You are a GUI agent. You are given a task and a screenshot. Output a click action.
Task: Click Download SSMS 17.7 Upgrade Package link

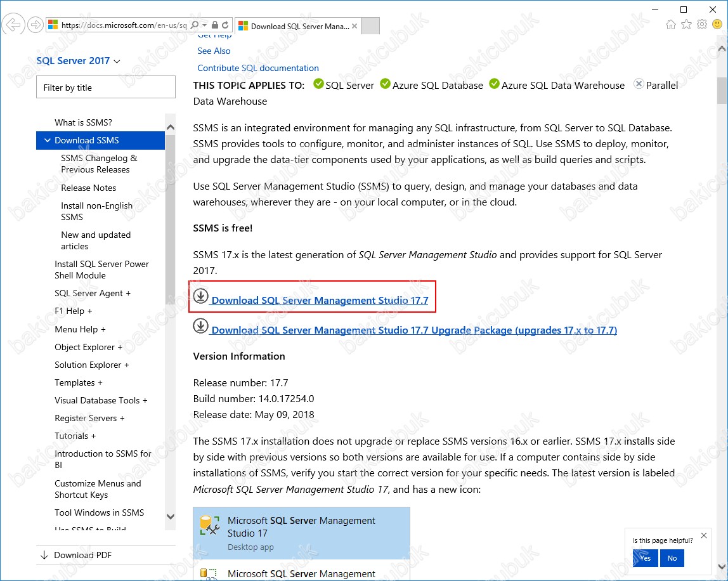coord(414,330)
